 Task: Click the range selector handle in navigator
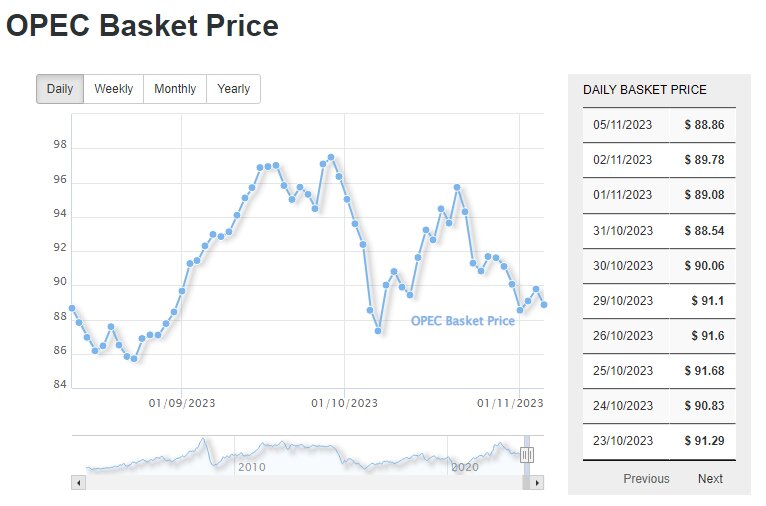click(527, 455)
